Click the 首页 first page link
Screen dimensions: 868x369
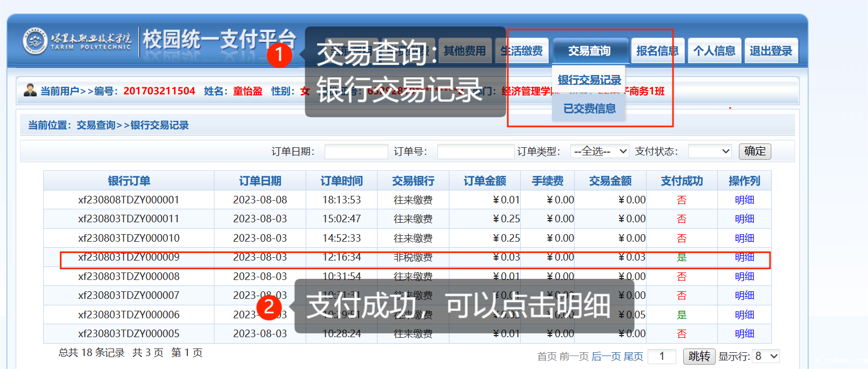coord(547,357)
